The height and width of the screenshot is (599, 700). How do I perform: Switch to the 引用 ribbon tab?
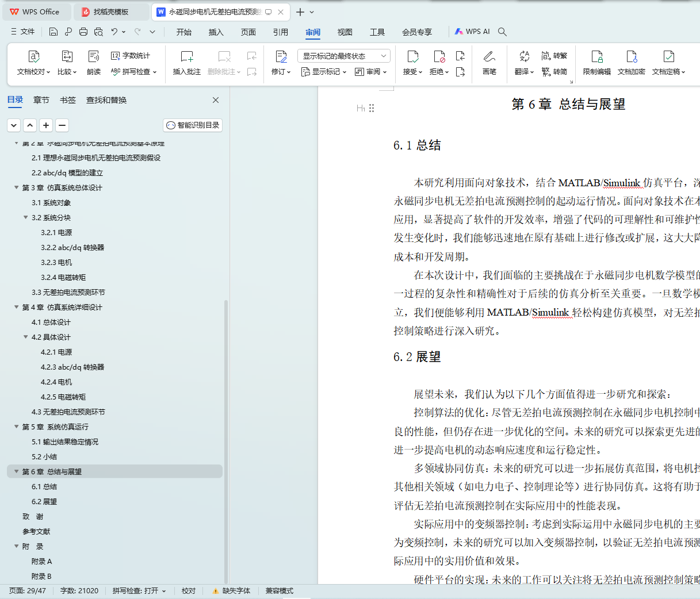click(x=281, y=32)
